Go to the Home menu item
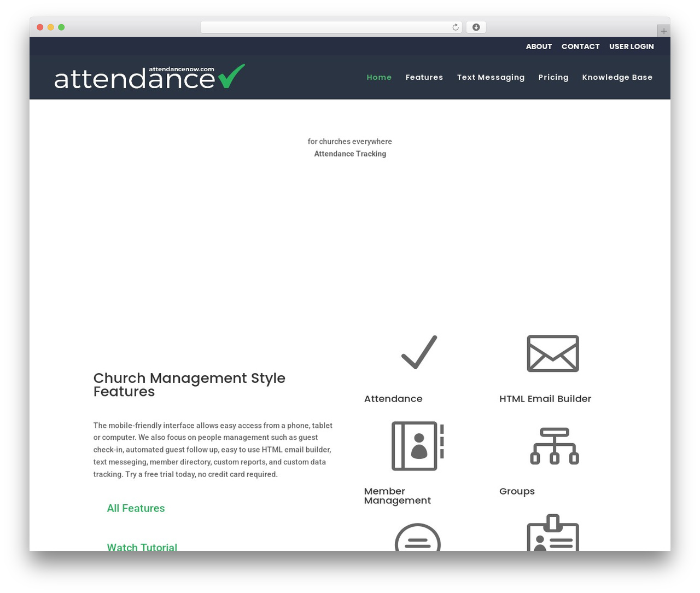This screenshot has width=700, height=593. tap(379, 77)
